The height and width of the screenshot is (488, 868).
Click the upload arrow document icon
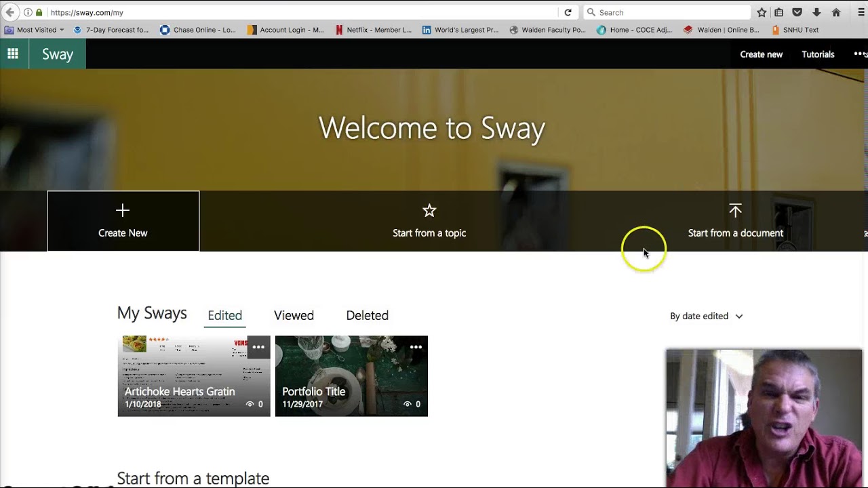735,211
